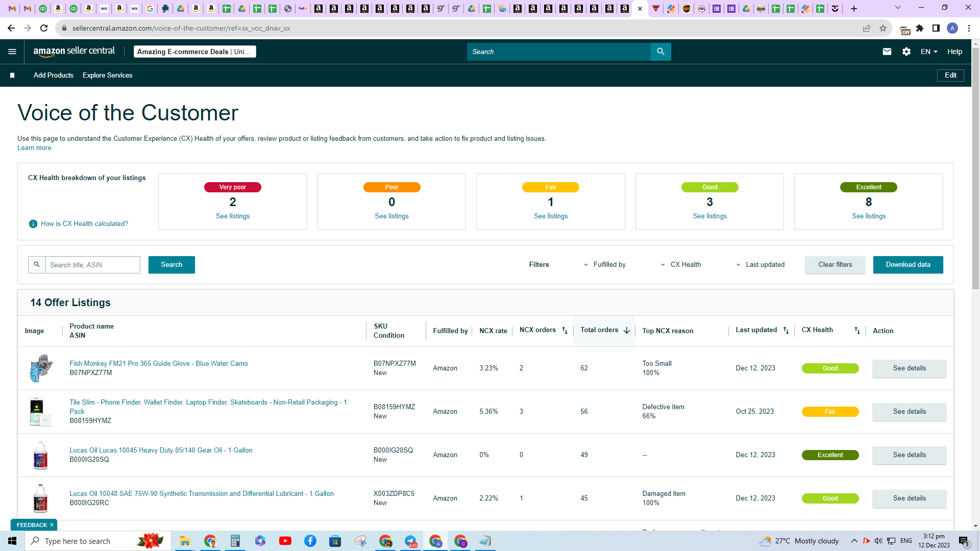Click the info icon next to CX Health calculated
980x551 pixels.
click(x=33, y=224)
